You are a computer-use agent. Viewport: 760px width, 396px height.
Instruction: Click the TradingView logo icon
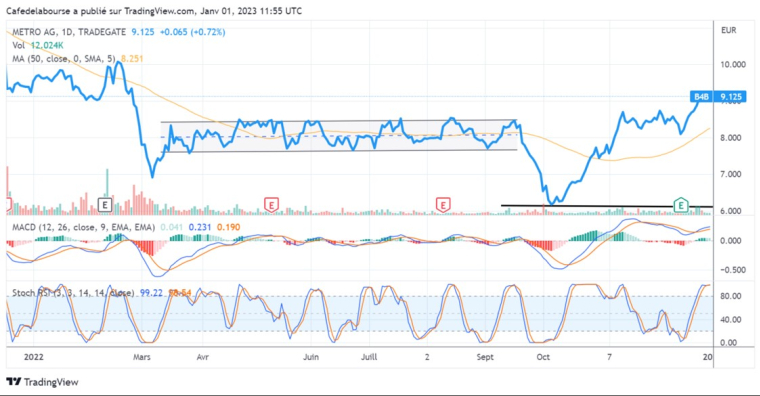[14, 382]
